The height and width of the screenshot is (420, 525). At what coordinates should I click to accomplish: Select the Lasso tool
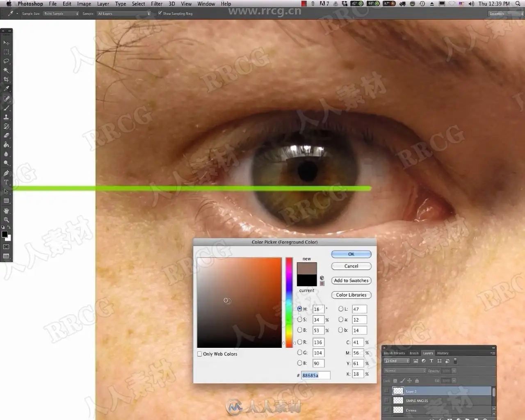(6, 61)
